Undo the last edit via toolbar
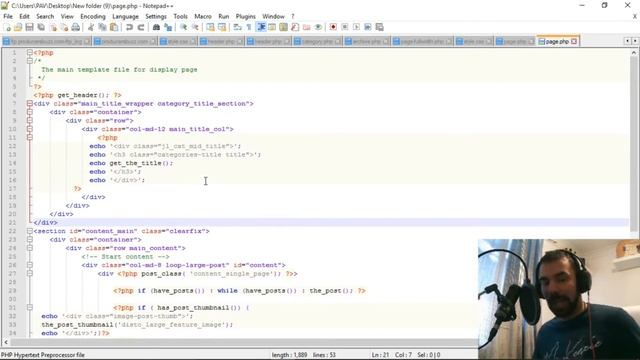The height and width of the screenshot is (360, 640). click(129, 27)
